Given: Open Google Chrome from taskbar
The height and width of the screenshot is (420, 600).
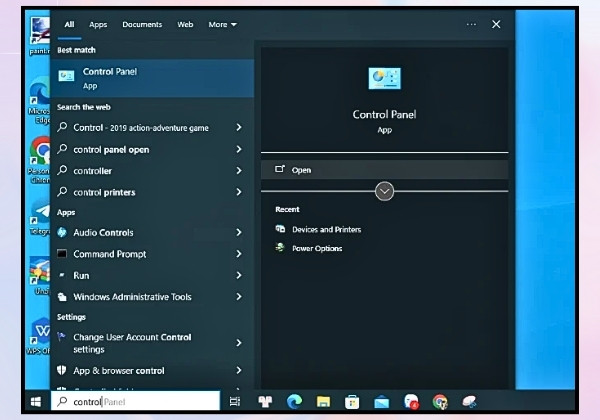Looking at the screenshot, I should click(440, 402).
